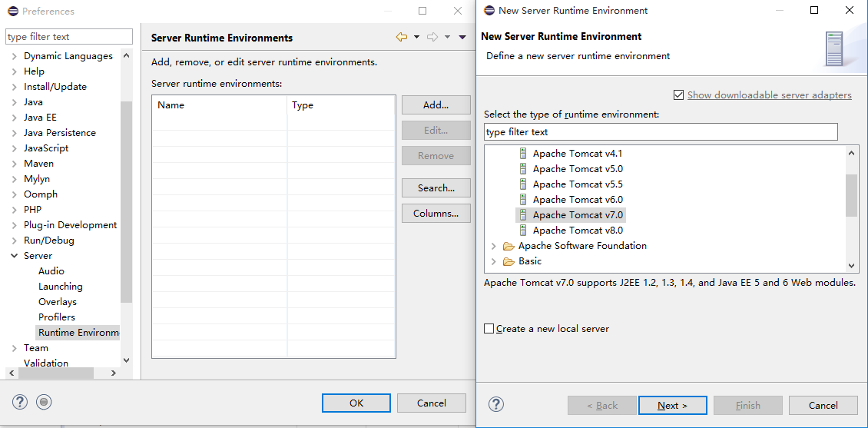Click the Apache Tomcat v5.5 server icon
This screenshot has width=868, height=428.
coord(523,184)
